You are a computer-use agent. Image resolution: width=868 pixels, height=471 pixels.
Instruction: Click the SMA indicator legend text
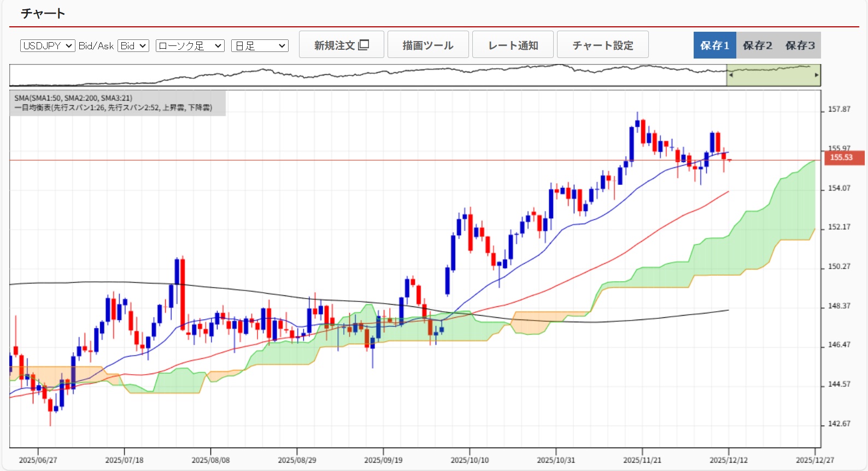(73, 98)
